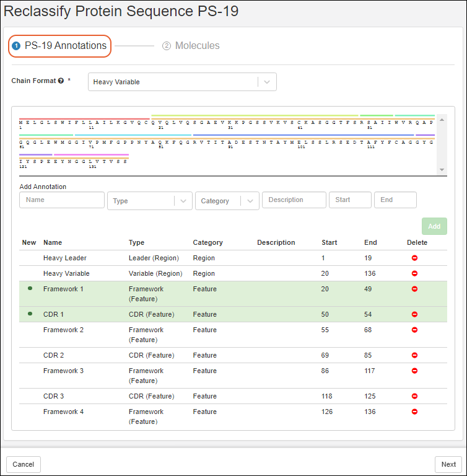467x476 pixels.
Task: Click the Start position input field
Action: pyautogui.click(x=350, y=200)
